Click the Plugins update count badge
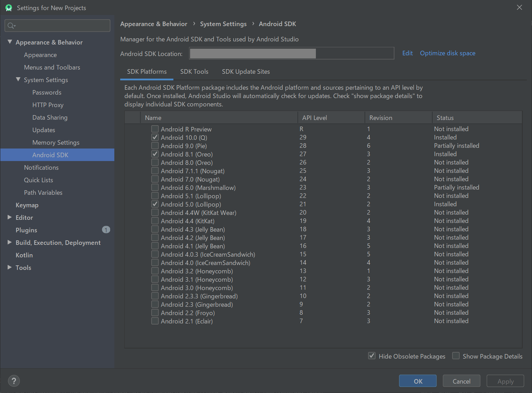Viewport: 532px width, 393px height. point(106,230)
